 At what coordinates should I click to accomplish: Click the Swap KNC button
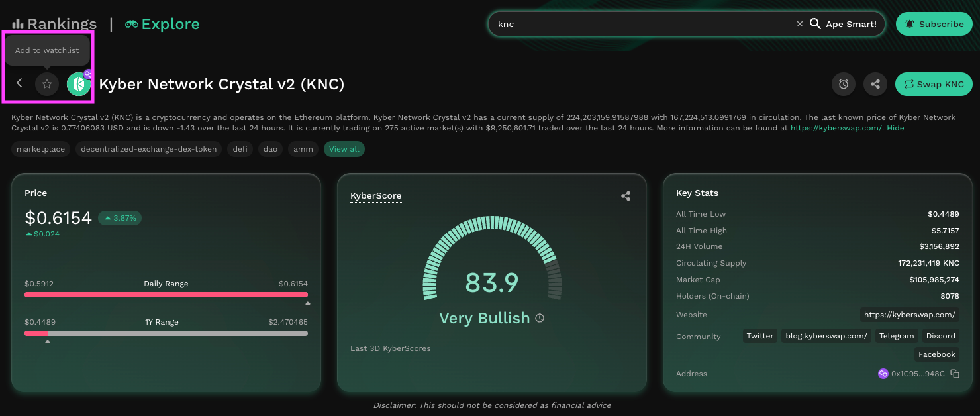point(934,84)
